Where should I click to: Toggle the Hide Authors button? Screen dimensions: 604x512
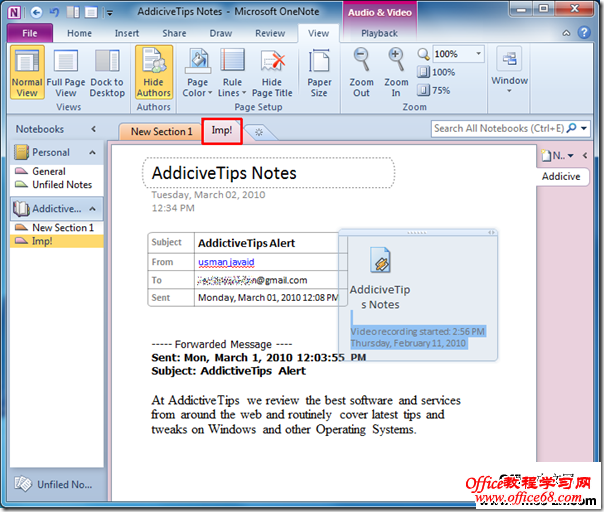pos(154,72)
